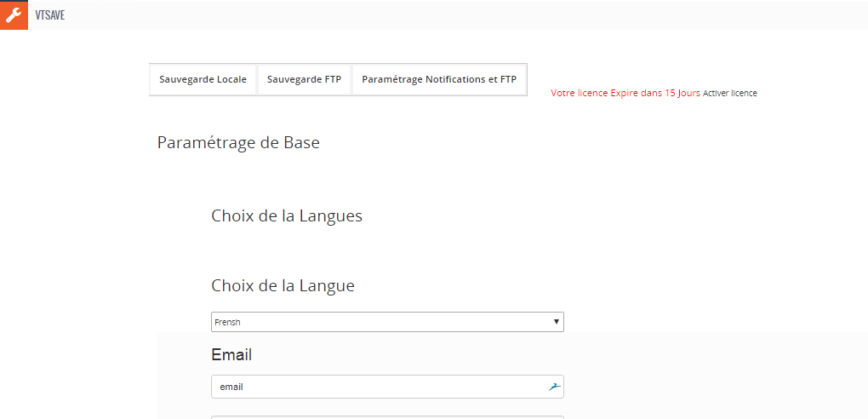Click the '15 Jours' text in expiry notice
This screenshot has width=868, height=419.
pyautogui.click(x=682, y=93)
